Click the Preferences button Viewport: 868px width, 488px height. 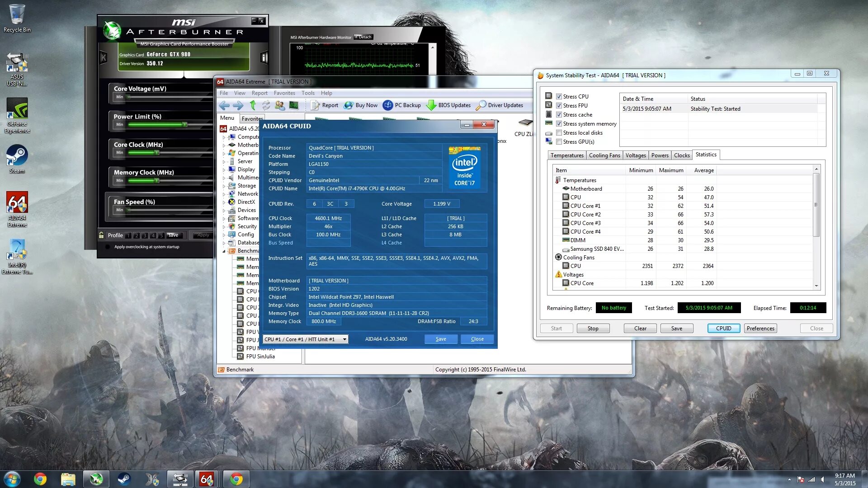tap(760, 328)
